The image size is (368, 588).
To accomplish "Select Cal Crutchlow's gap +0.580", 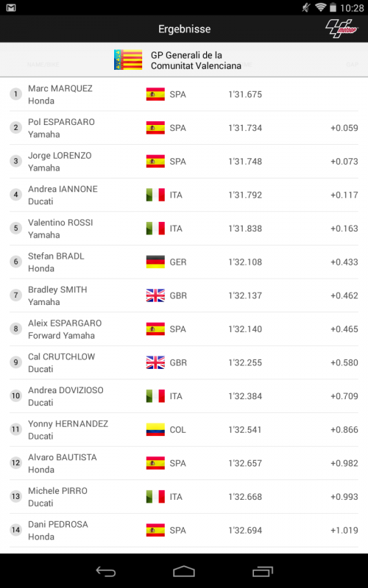I will tap(344, 362).
